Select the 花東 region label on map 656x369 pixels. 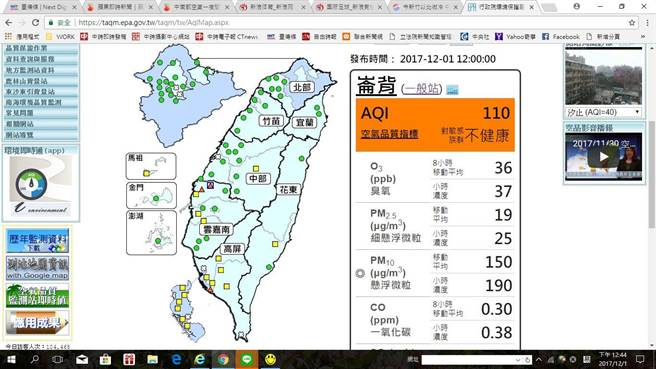[x=288, y=190]
